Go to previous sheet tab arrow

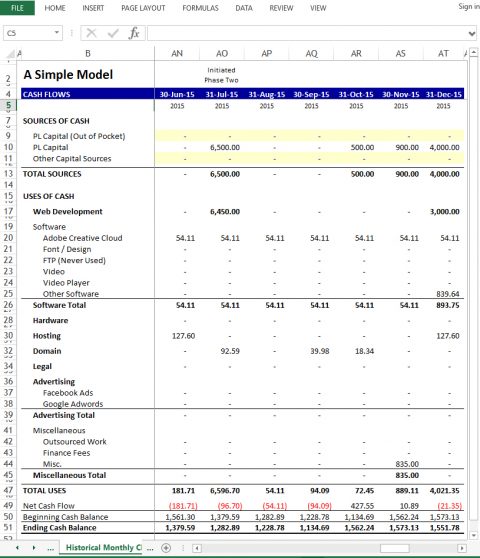17,548
